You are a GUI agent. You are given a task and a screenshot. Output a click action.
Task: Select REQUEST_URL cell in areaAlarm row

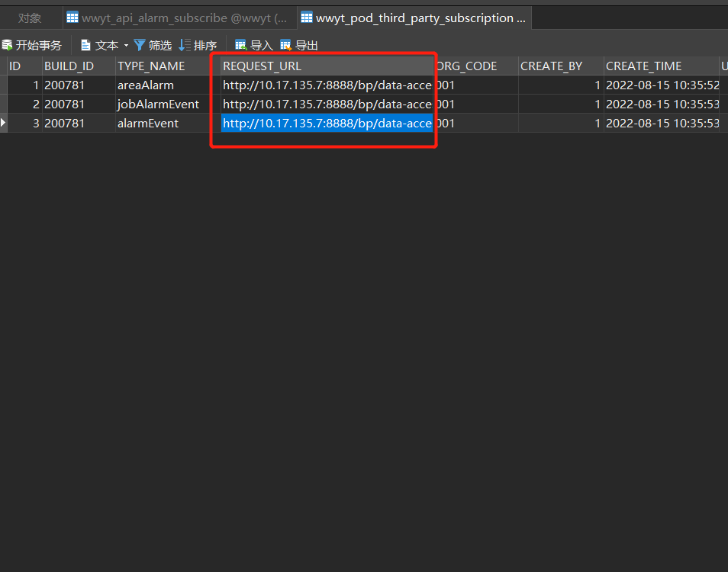[327, 85]
